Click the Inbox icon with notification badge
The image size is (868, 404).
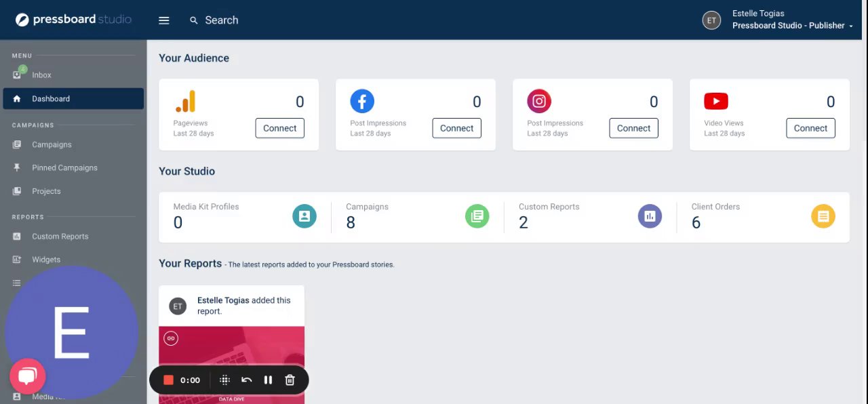tap(18, 73)
